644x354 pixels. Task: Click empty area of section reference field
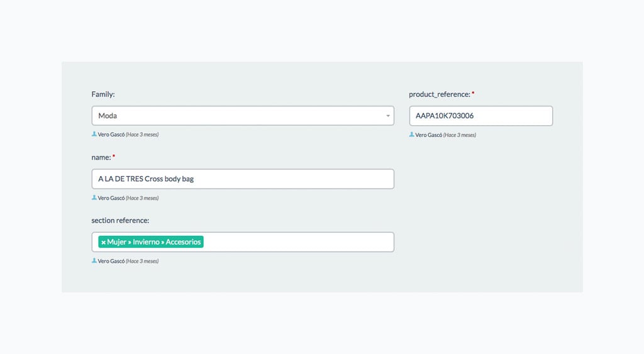pos(298,242)
